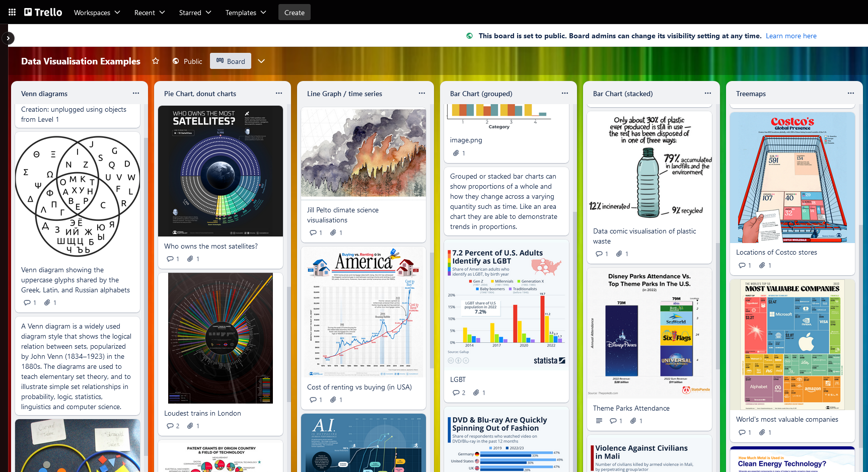Expand the board views chevron

[x=261, y=61]
